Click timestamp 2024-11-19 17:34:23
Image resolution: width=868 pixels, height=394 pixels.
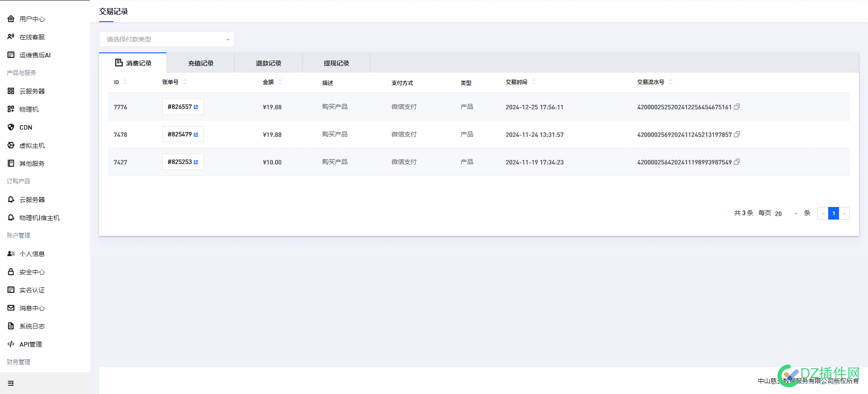535,162
